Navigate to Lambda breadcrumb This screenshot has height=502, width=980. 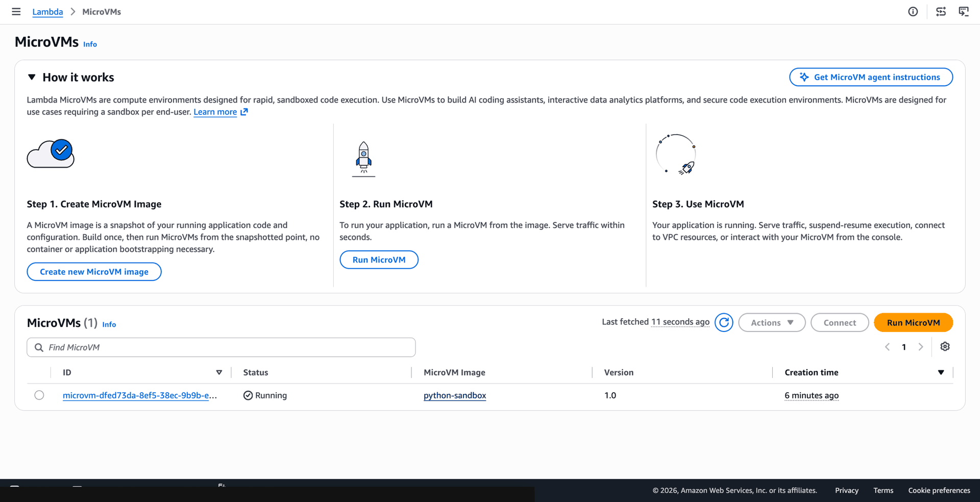coord(47,12)
